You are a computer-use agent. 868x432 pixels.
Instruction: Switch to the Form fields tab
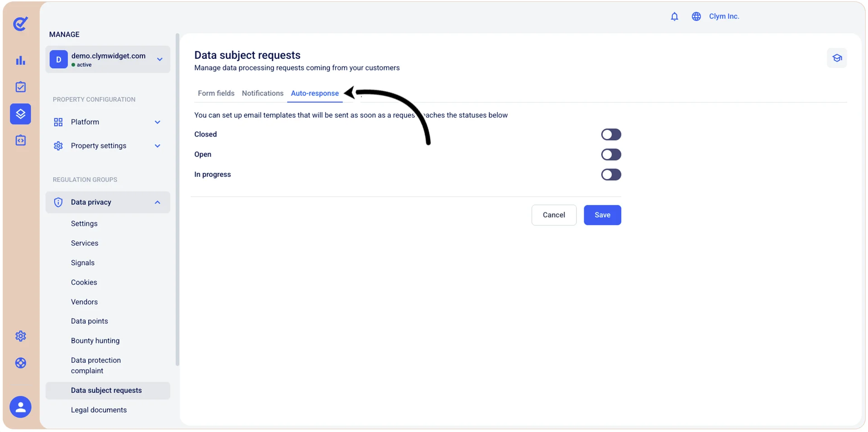coord(216,93)
